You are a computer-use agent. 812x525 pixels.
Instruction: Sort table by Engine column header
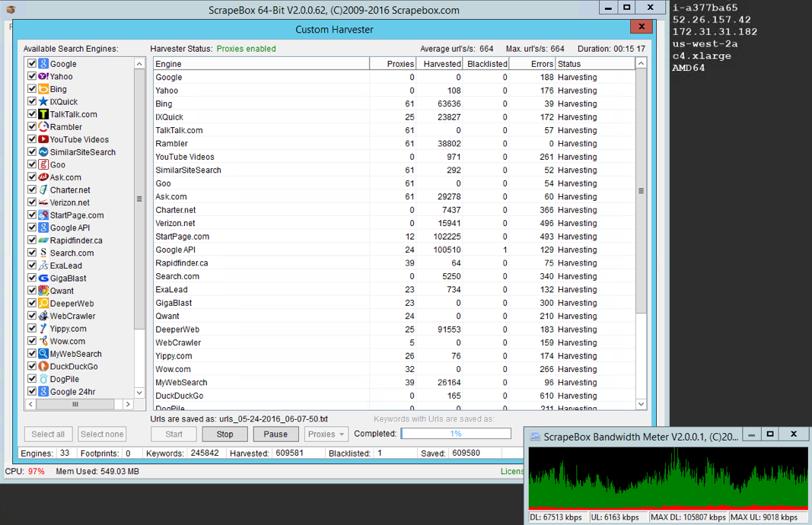tap(262, 64)
